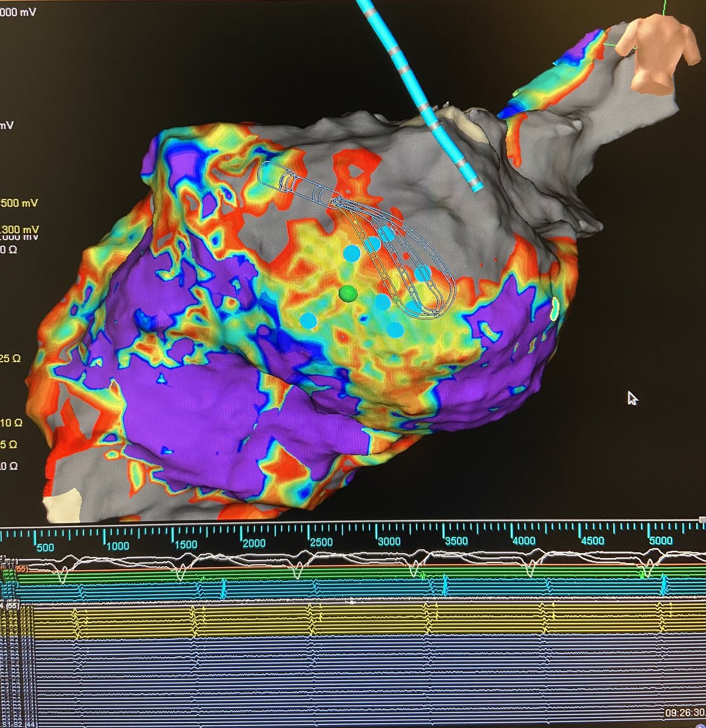The width and height of the screenshot is (706, 728).
Task: Select the '25 Ω' impedance scale value
Action: coord(10,359)
